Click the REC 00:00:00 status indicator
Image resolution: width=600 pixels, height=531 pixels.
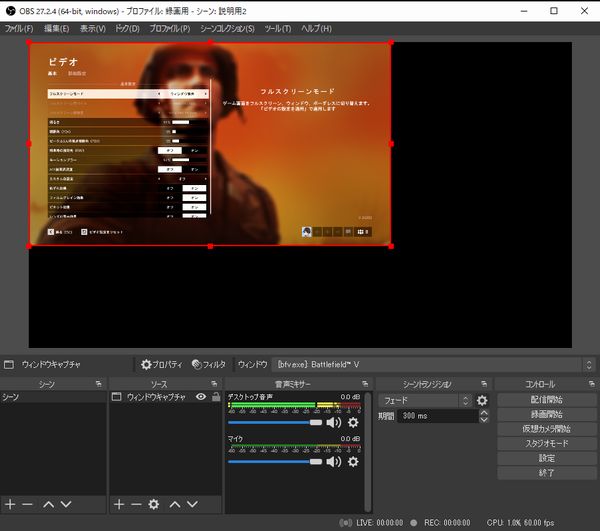point(447,523)
